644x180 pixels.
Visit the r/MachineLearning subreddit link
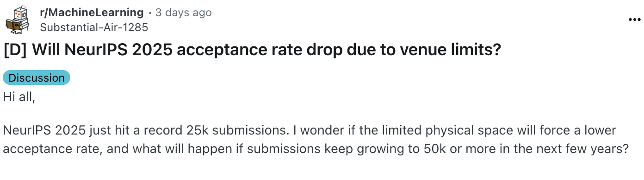[92, 13]
